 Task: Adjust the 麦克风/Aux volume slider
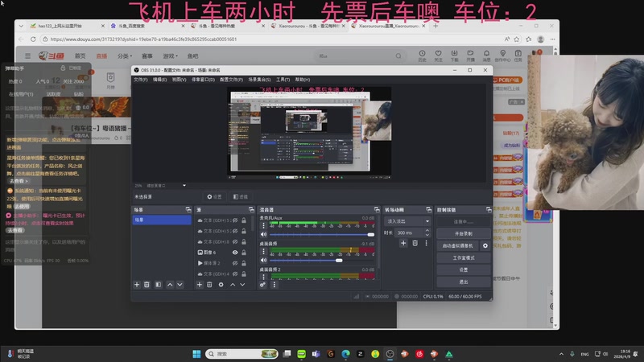pos(321,234)
